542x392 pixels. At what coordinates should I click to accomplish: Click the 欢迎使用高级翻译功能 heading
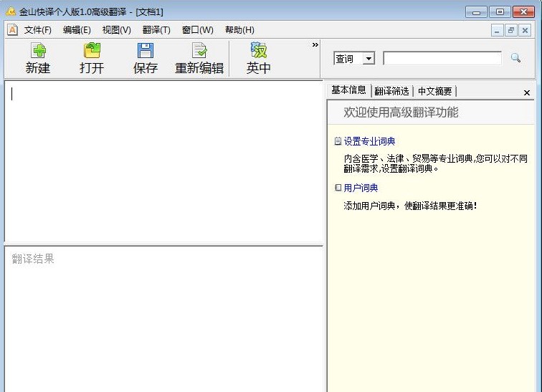point(401,113)
